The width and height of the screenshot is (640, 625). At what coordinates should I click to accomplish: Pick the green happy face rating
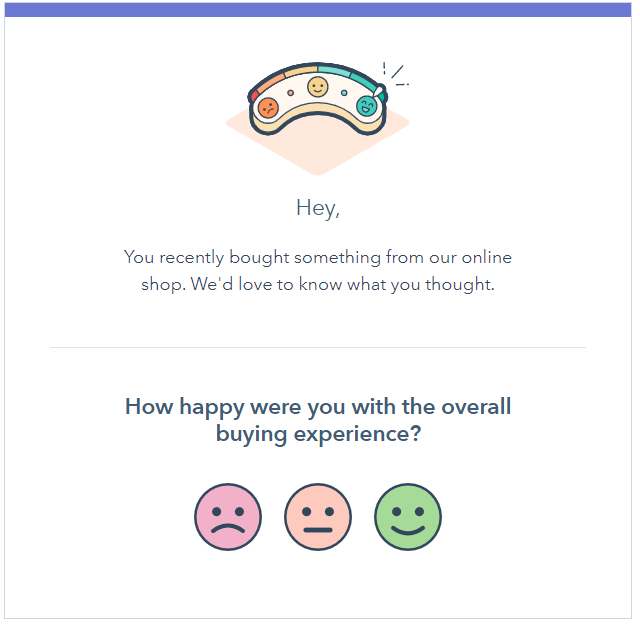click(x=408, y=517)
